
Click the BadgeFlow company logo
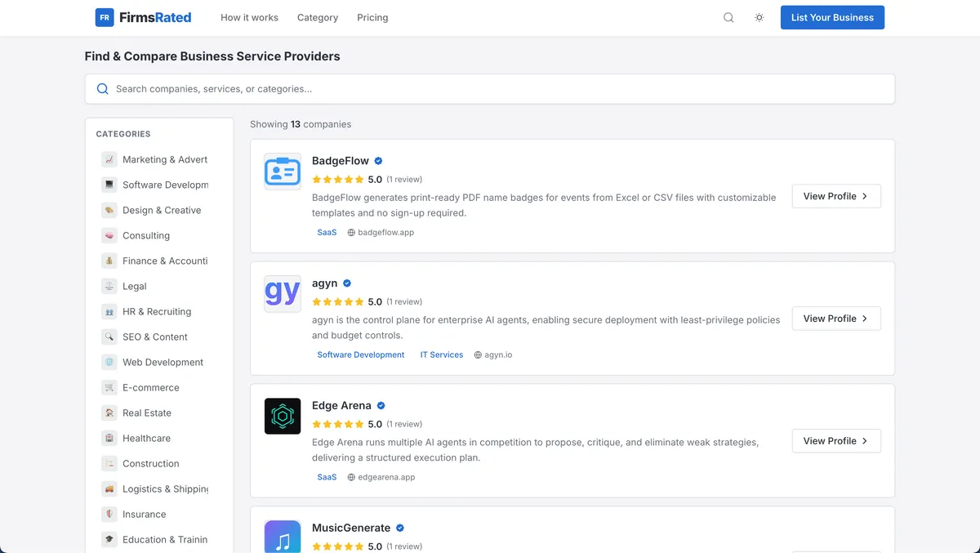click(283, 172)
